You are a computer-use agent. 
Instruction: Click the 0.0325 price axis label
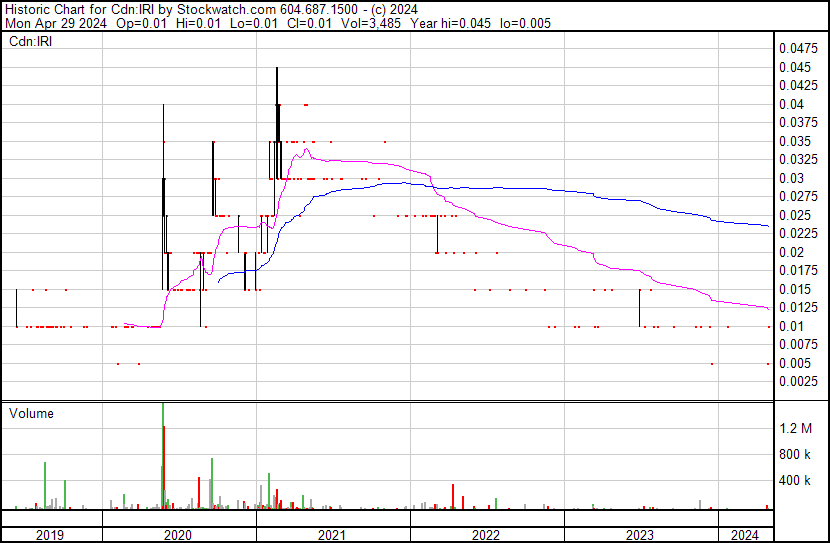(x=798, y=160)
